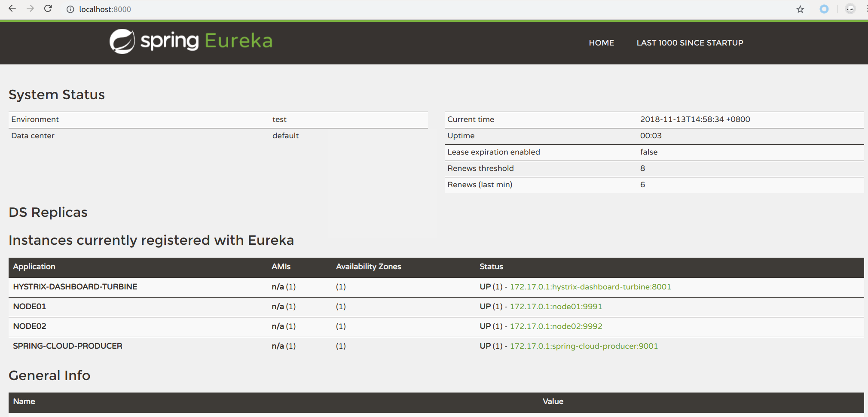Screen dimensions: 868x417
Task: Click the Application column header
Action: click(x=34, y=266)
